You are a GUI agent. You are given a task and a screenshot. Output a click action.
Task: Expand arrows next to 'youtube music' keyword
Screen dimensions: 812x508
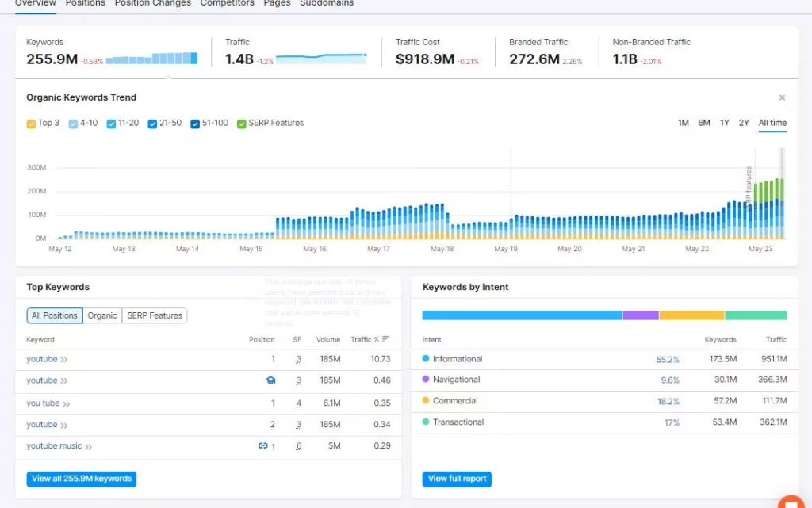(88, 446)
